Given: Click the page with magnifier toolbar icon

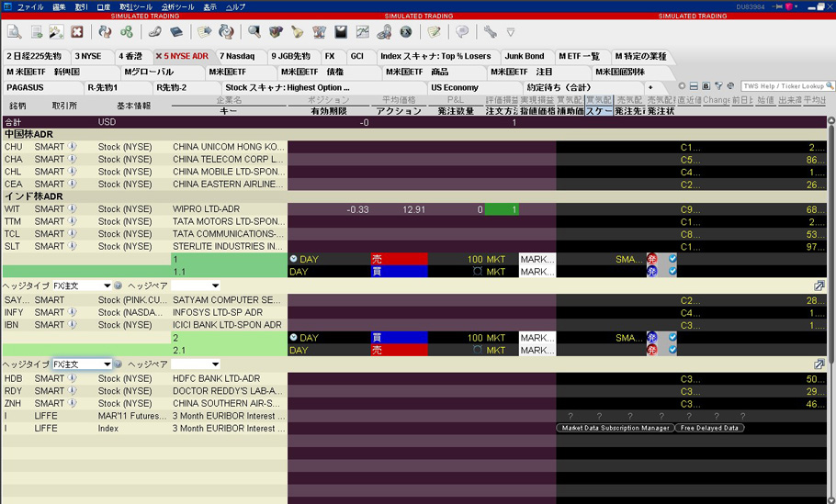Looking at the screenshot, I should tap(14, 32).
